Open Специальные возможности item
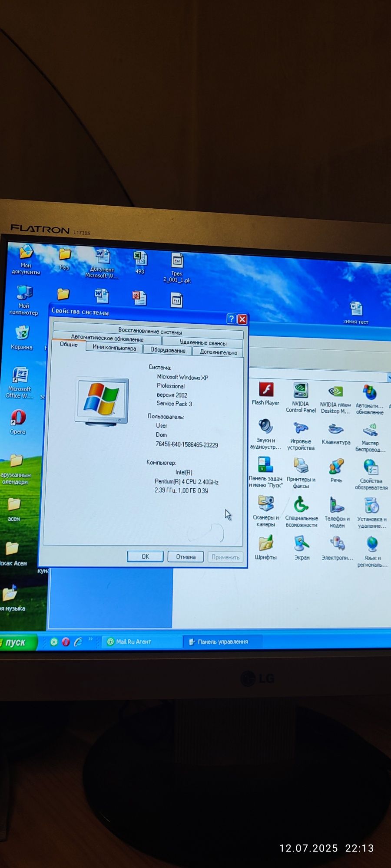This screenshot has height=868, width=391. (x=302, y=513)
